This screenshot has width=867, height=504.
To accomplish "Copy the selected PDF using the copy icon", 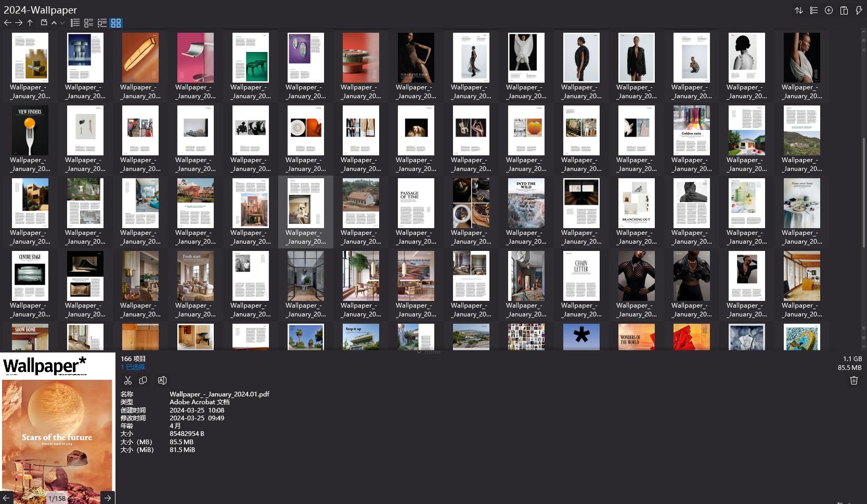I will click(143, 380).
